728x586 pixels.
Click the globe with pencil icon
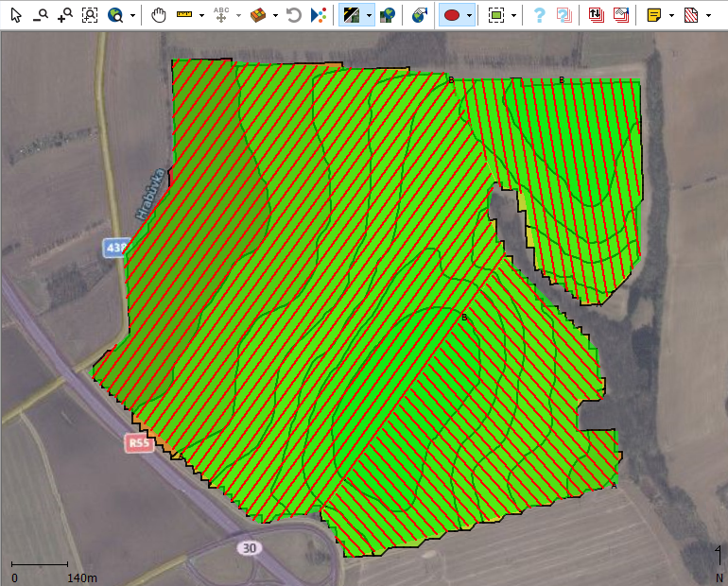pos(419,15)
